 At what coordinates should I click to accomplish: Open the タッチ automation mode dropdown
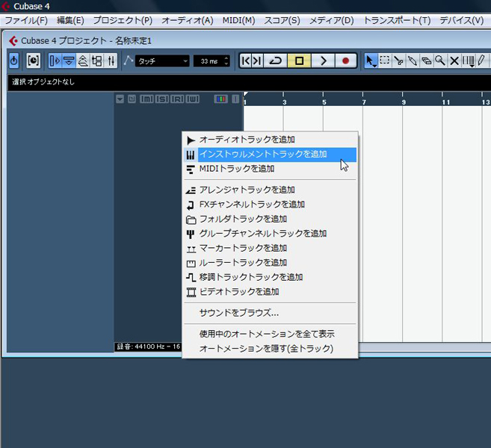coord(162,61)
